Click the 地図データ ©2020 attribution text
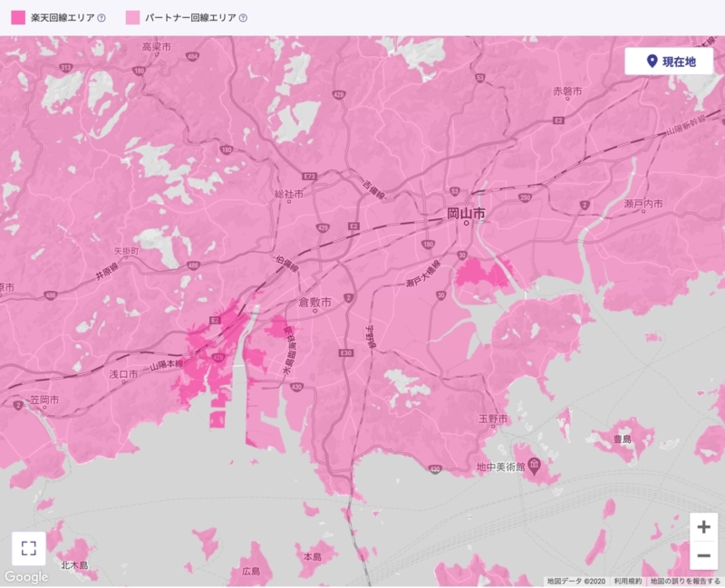This screenshot has width=725, height=588. click(576, 581)
